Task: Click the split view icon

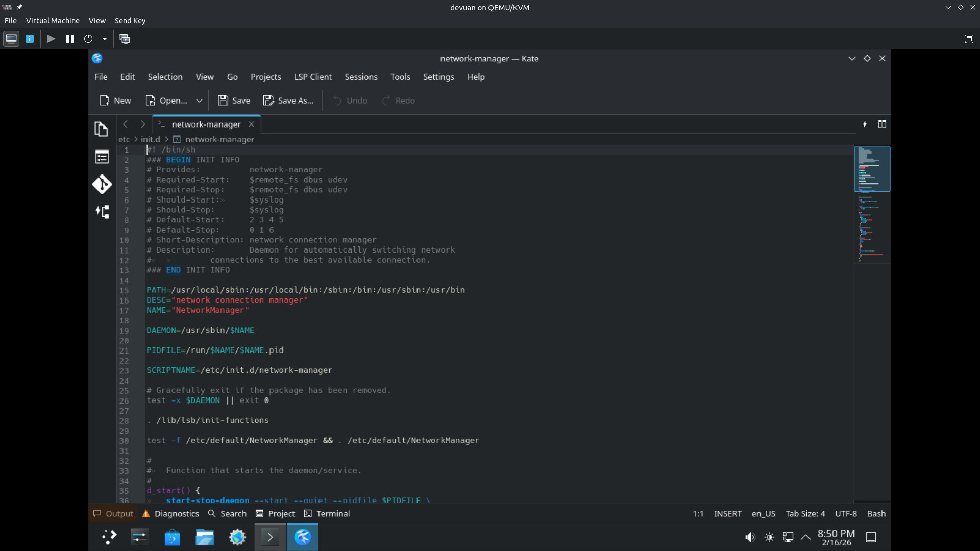Action: (882, 124)
